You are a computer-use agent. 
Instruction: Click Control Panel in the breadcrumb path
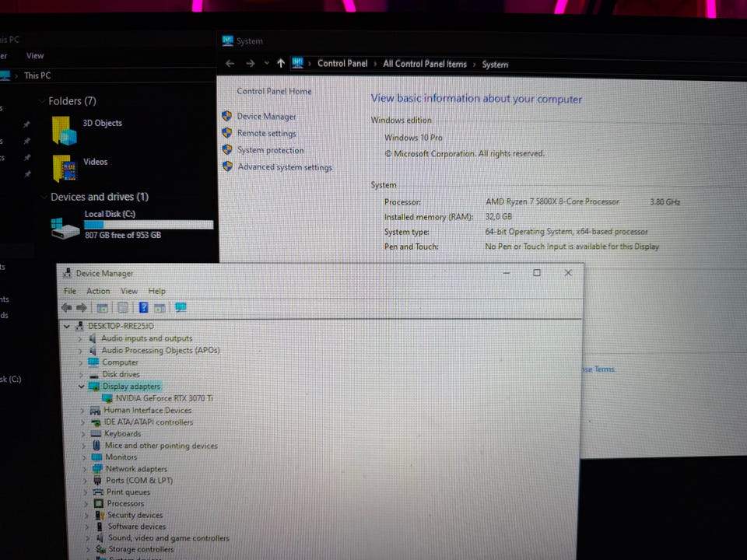342,63
